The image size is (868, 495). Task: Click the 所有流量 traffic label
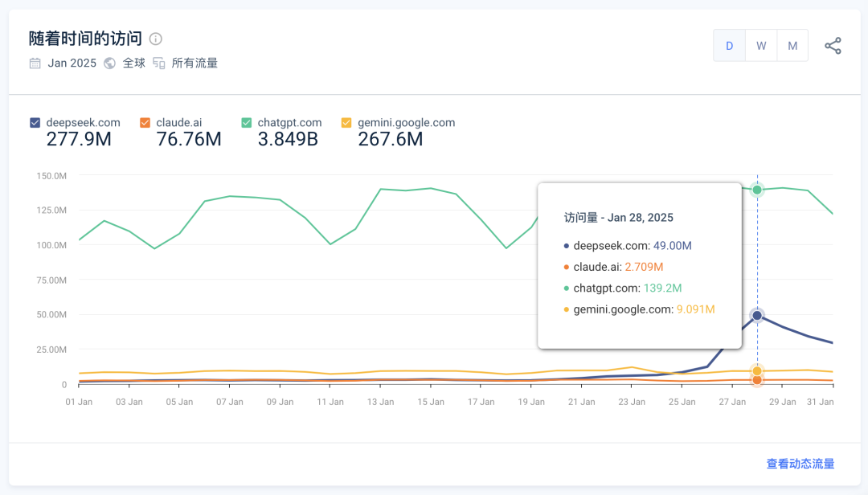(x=194, y=63)
